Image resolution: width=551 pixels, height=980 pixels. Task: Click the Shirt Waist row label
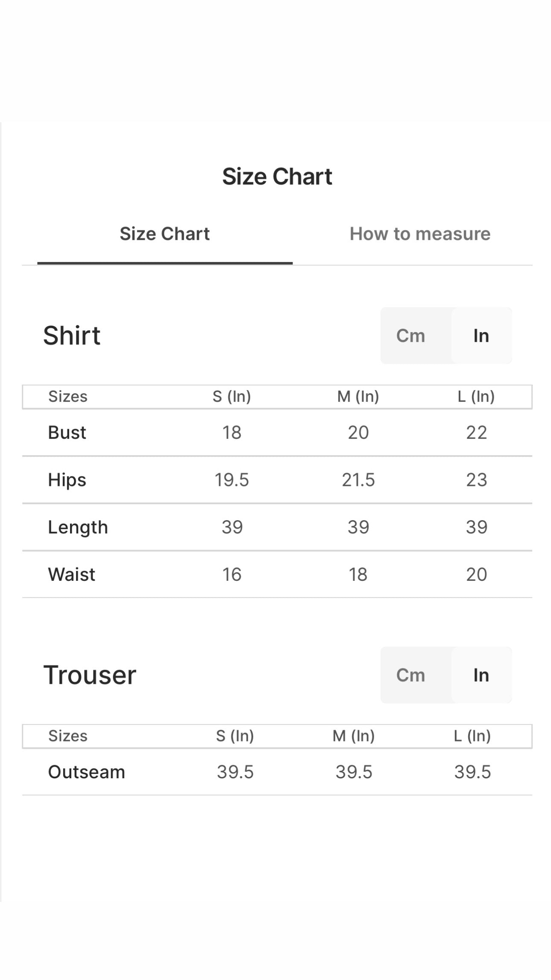[x=71, y=574]
